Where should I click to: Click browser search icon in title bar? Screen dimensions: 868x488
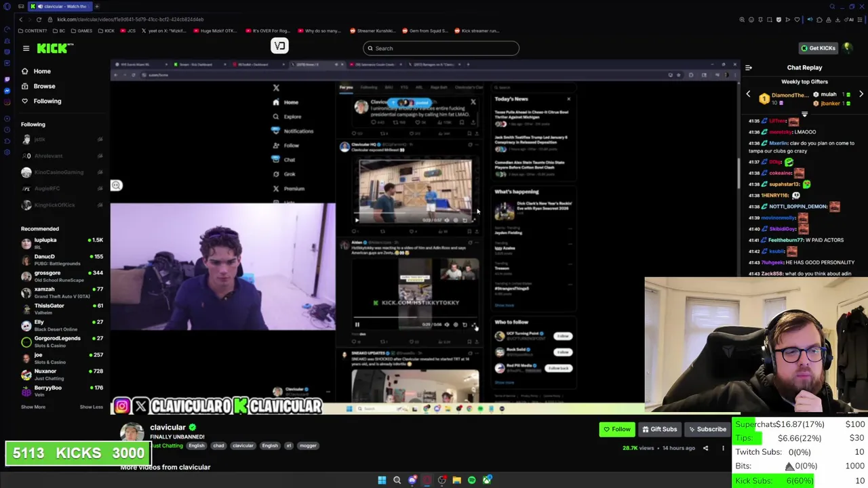[832, 6]
